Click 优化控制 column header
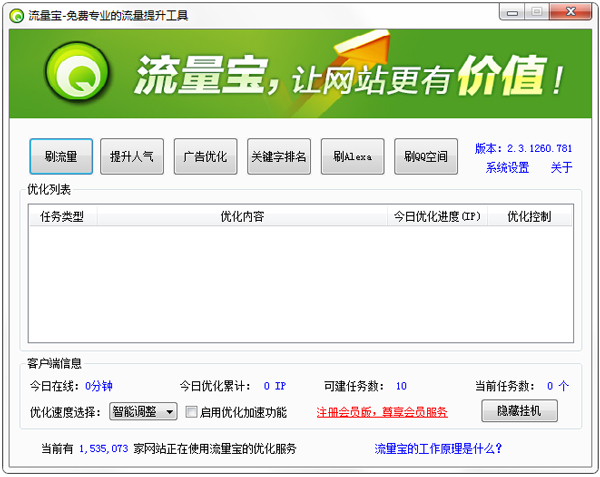Image resolution: width=600 pixels, height=477 pixels. click(530, 217)
